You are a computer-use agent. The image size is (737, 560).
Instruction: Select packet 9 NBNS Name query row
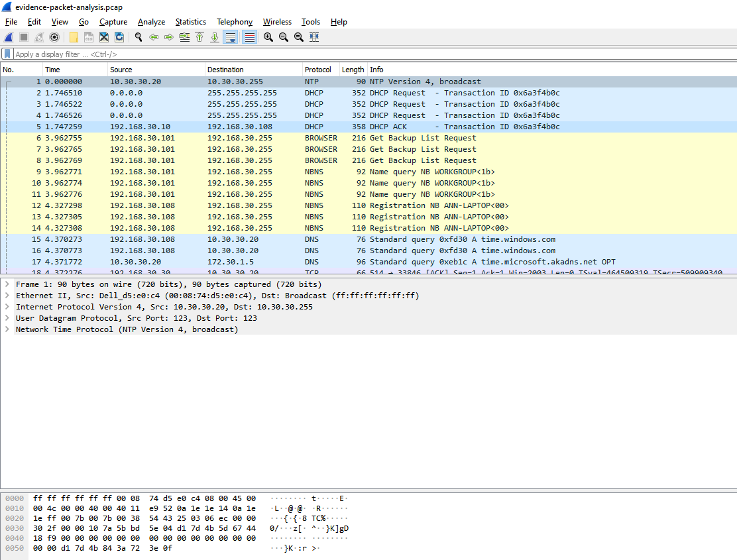(x=368, y=172)
